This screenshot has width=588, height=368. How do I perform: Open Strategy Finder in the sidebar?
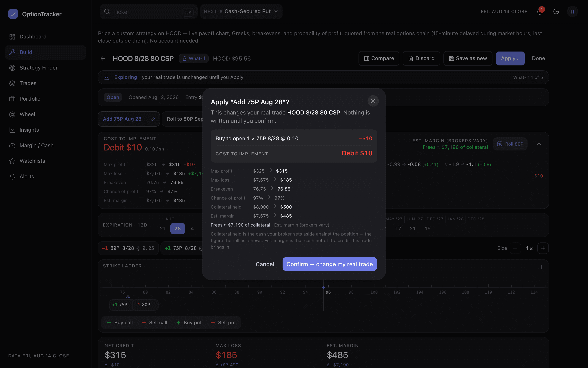46,68
